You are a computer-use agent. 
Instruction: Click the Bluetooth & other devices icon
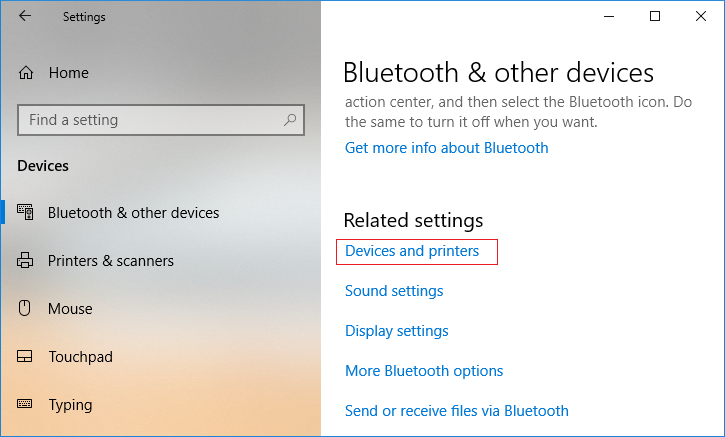[x=26, y=212]
